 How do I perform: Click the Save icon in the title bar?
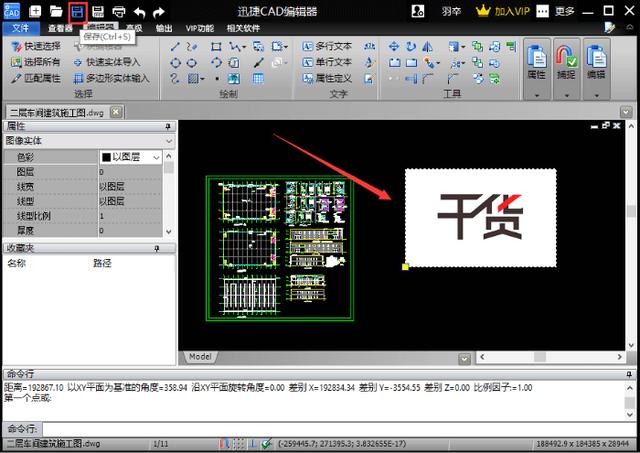point(78,12)
